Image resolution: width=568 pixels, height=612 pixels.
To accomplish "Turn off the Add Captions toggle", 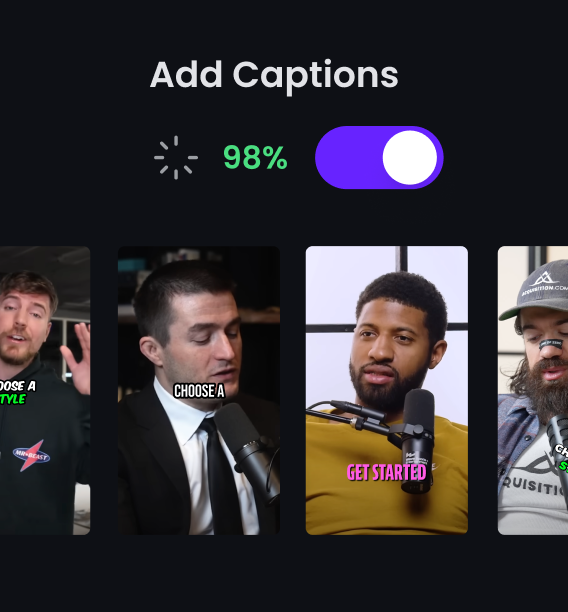I will pos(379,157).
